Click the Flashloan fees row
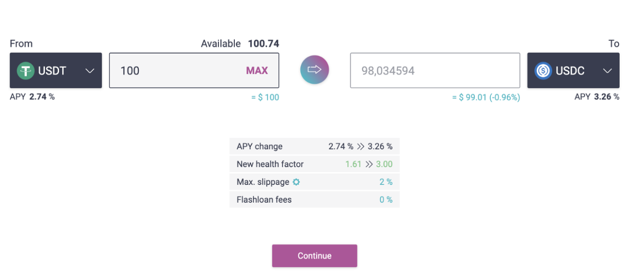 (x=314, y=199)
